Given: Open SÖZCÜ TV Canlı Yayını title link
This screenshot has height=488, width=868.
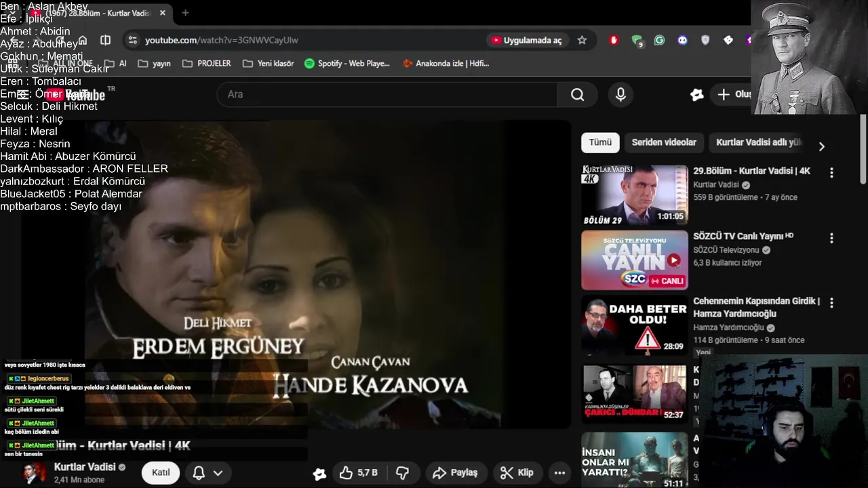Looking at the screenshot, I should [743, 236].
